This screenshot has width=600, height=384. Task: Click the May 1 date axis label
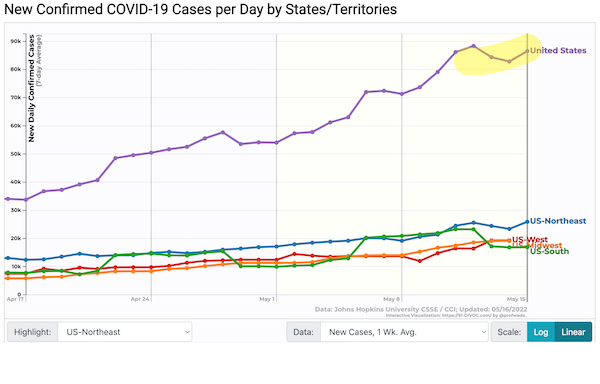pyautogui.click(x=267, y=299)
